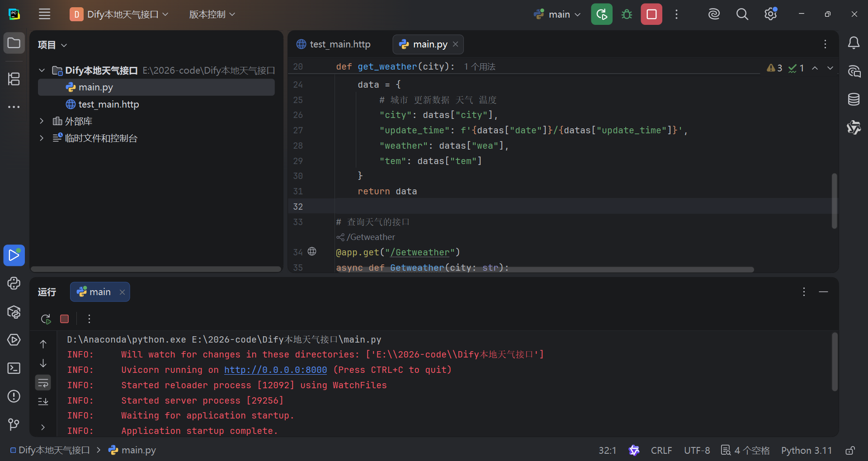Click project tree horizontal scrollbar
Image resolution: width=868 pixels, height=461 pixels.
pos(156,269)
